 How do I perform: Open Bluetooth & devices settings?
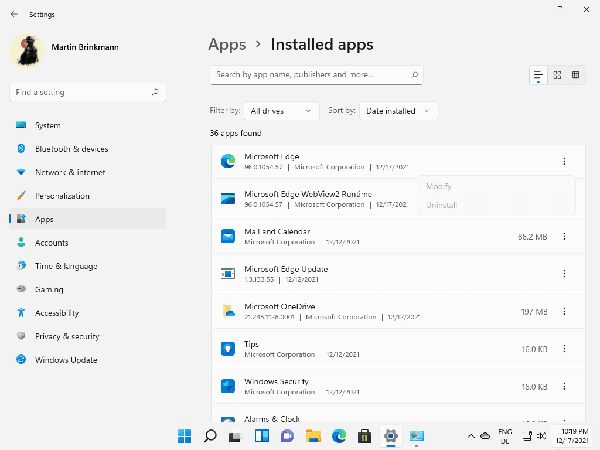(88, 148)
